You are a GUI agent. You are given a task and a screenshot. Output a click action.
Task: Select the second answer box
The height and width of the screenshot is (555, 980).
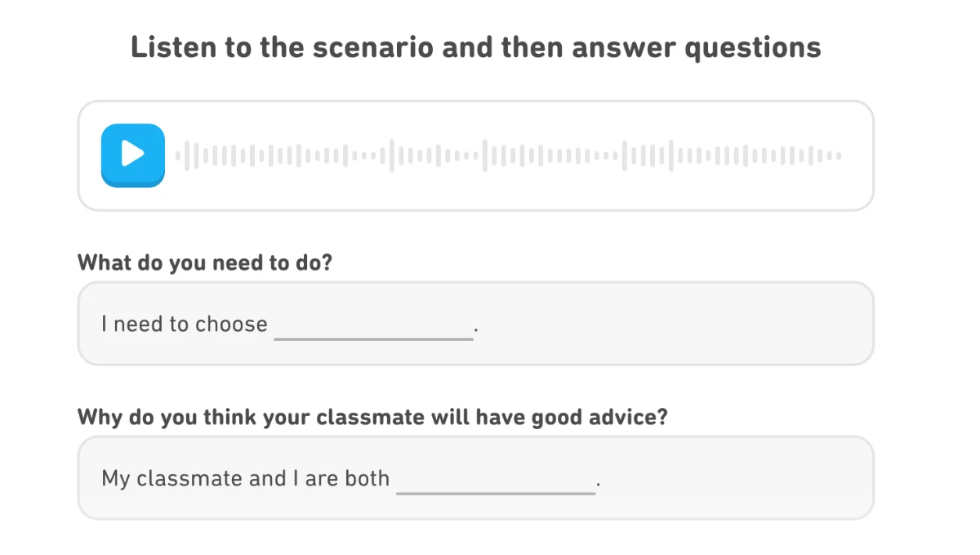coord(475,478)
